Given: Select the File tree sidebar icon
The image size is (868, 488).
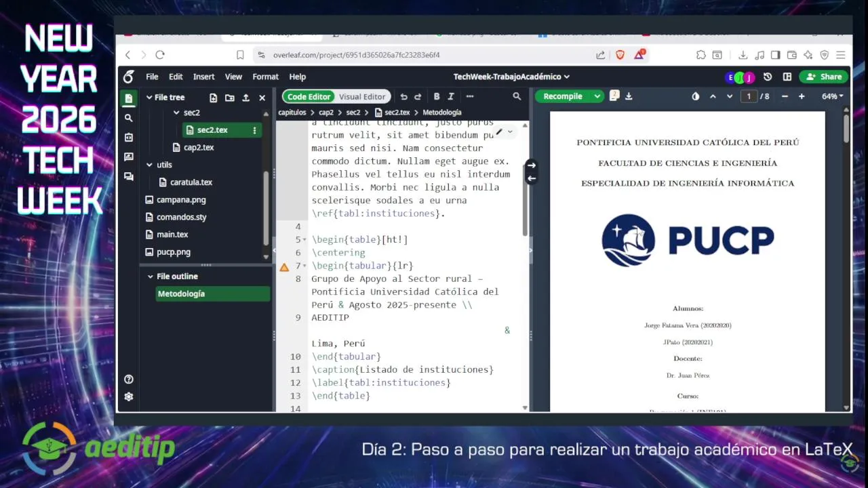Looking at the screenshot, I should tap(129, 98).
